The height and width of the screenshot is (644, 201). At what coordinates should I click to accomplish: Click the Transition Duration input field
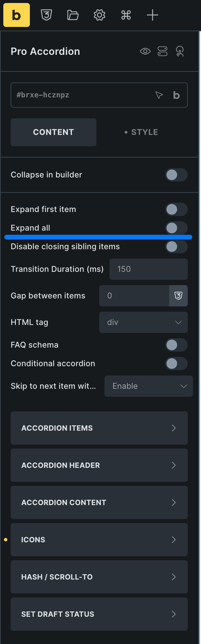[x=149, y=269]
